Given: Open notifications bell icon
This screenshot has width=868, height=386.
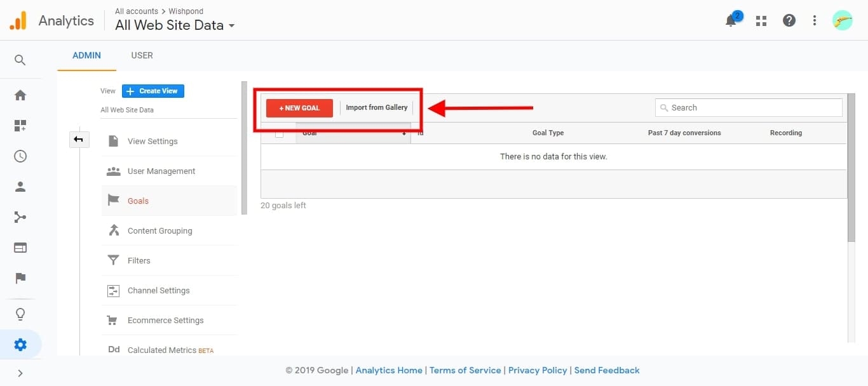Looking at the screenshot, I should tap(731, 21).
